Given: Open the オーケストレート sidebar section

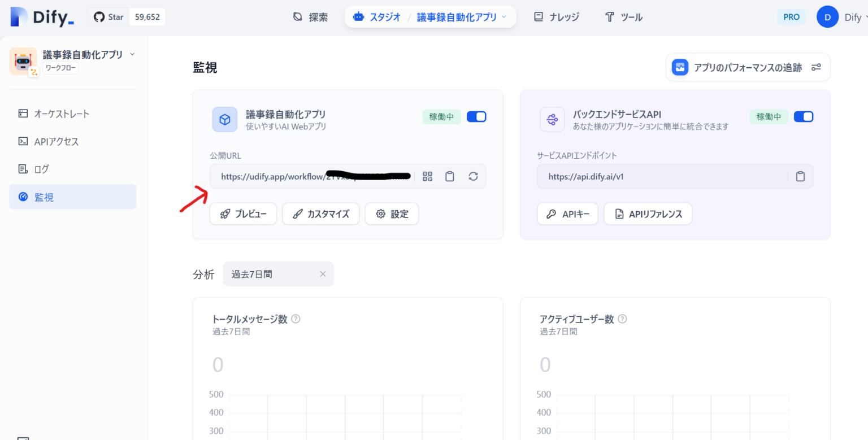Looking at the screenshot, I should 62,114.
